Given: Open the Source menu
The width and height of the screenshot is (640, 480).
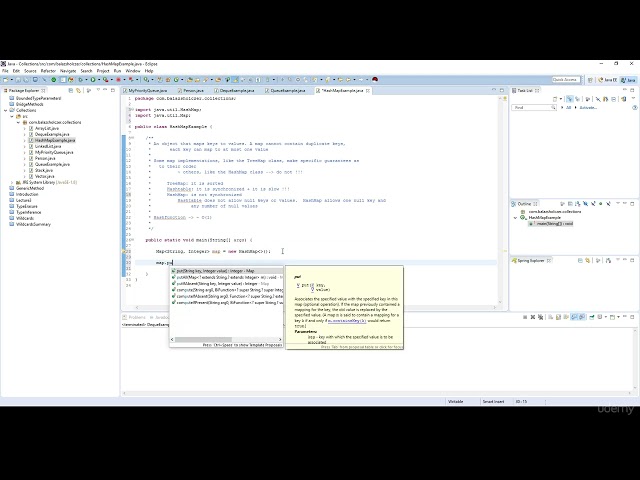Looking at the screenshot, I should pos(30,71).
